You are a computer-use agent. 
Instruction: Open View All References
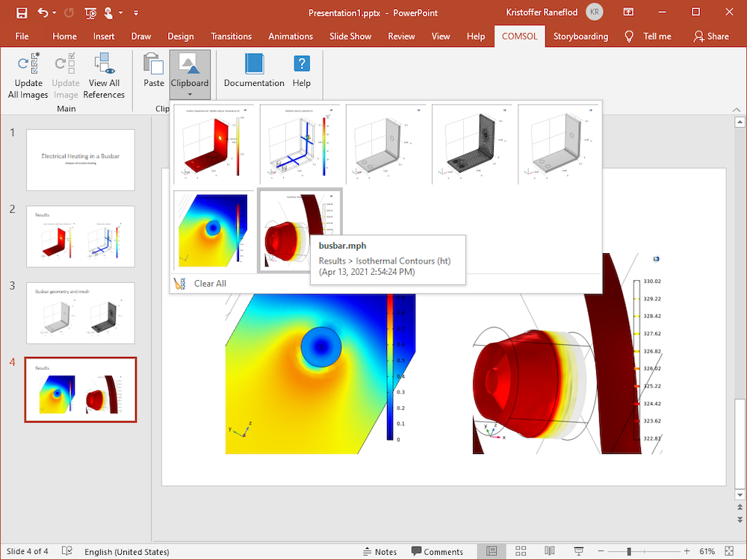click(104, 75)
